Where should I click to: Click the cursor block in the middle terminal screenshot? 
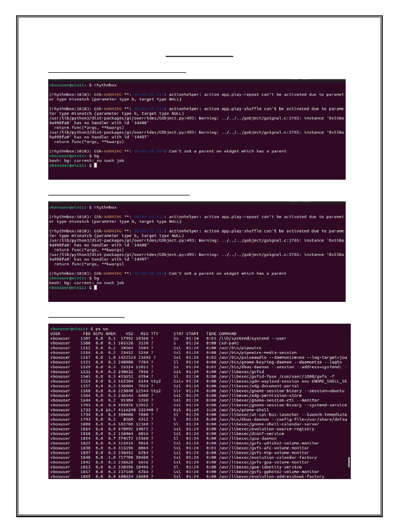96,287
